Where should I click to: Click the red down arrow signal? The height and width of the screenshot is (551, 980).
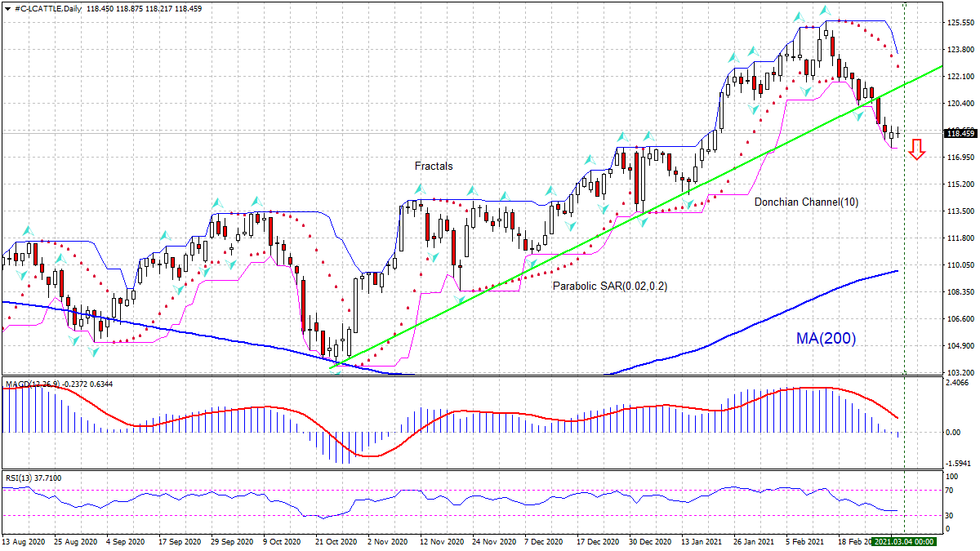(x=917, y=149)
